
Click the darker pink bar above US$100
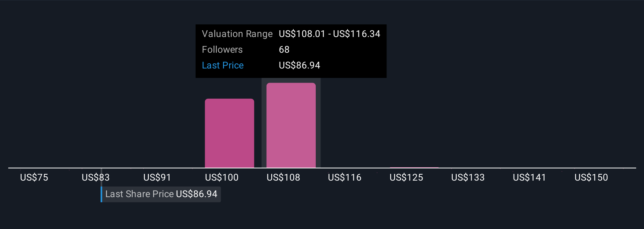coord(229,133)
